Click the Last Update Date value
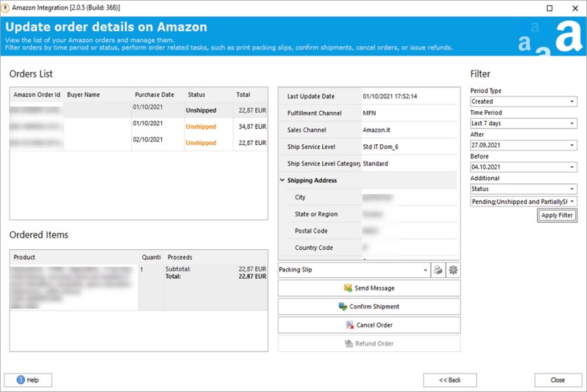The height and width of the screenshot is (392, 587). pos(390,97)
